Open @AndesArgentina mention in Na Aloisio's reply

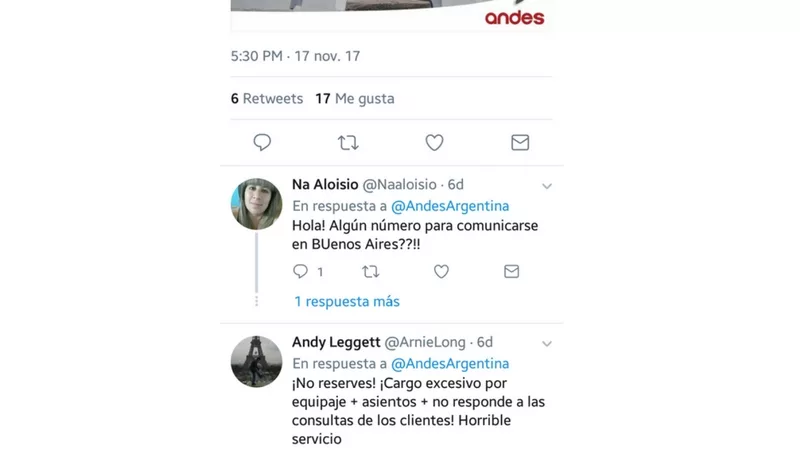click(x=450, y=206)
